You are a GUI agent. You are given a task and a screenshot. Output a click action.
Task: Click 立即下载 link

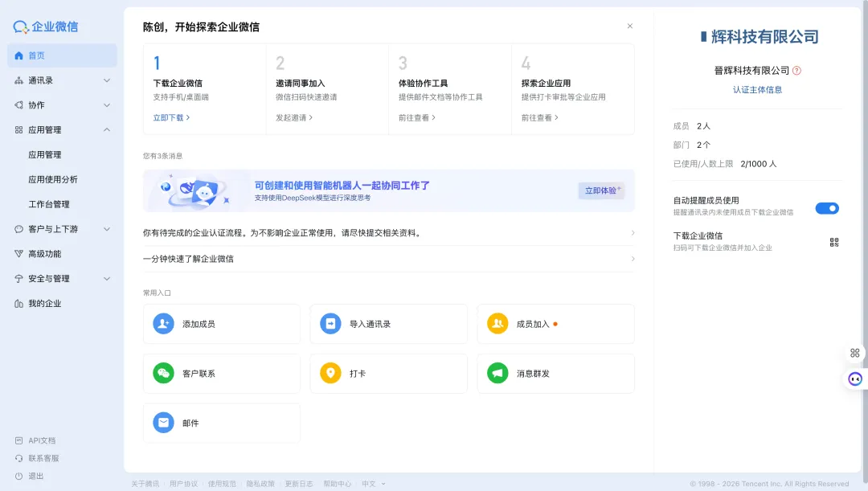(172, 117)
